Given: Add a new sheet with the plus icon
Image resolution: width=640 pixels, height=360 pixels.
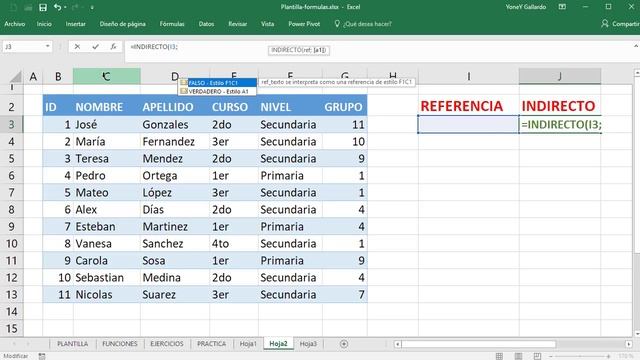Looking at the screenshot, I should tap(344, 344).
